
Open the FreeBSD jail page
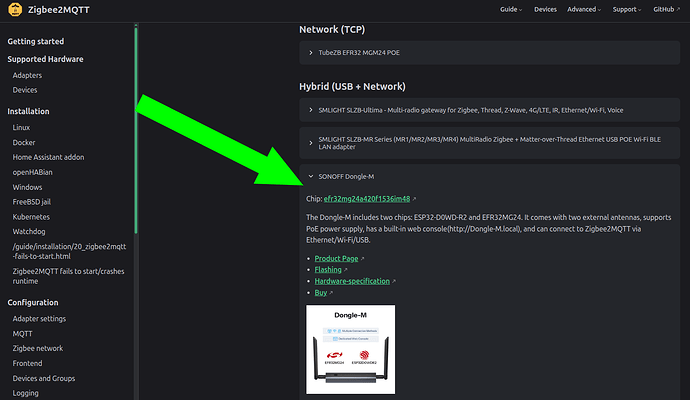pos(32,202)
